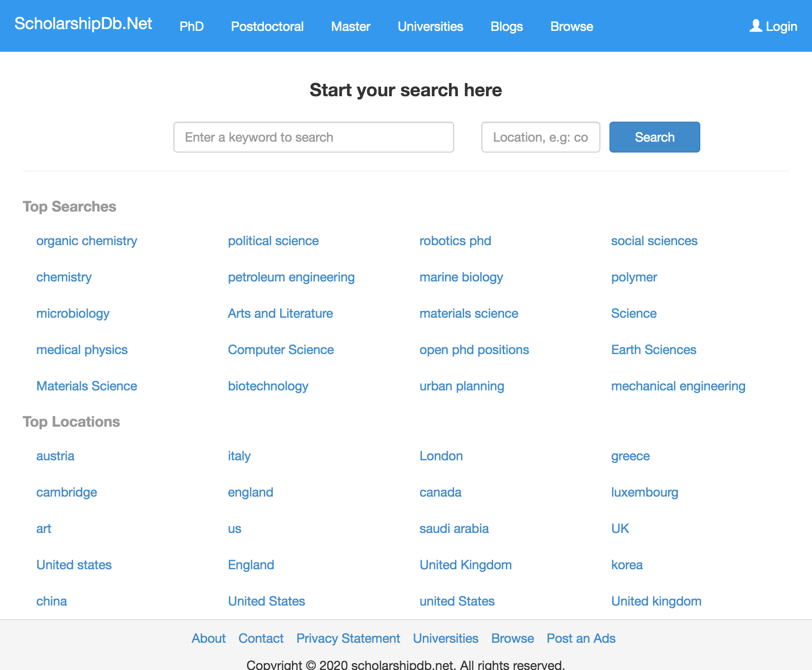Open the London location link
Viewport: 812px width, 670px height.
tap(441, 456)
